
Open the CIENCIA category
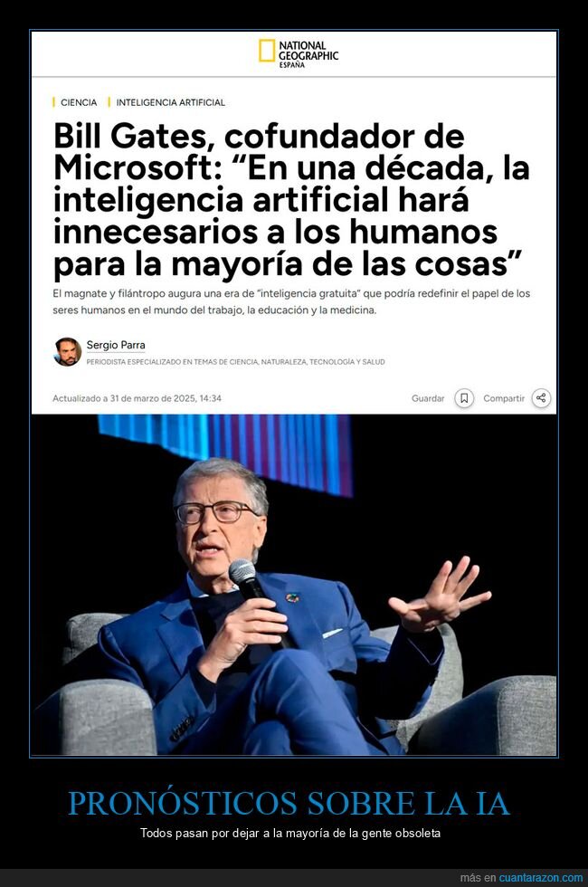[x=79, y=102]
